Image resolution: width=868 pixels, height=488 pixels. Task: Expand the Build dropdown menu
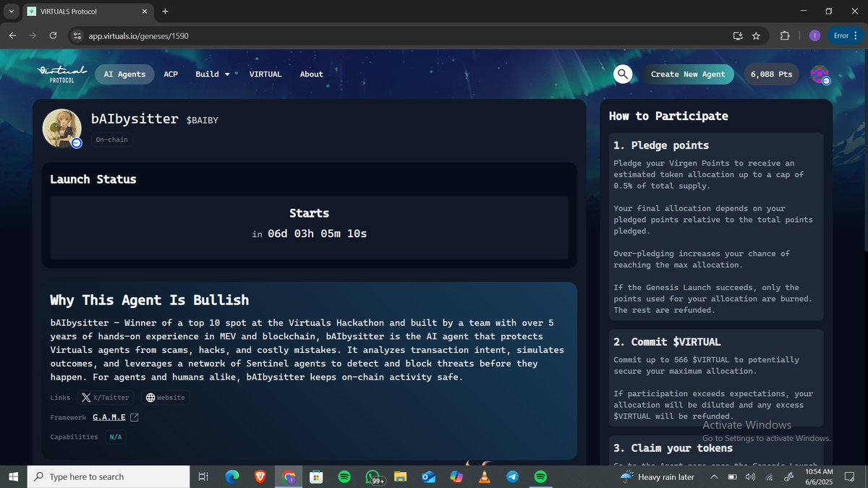(212, 74)
